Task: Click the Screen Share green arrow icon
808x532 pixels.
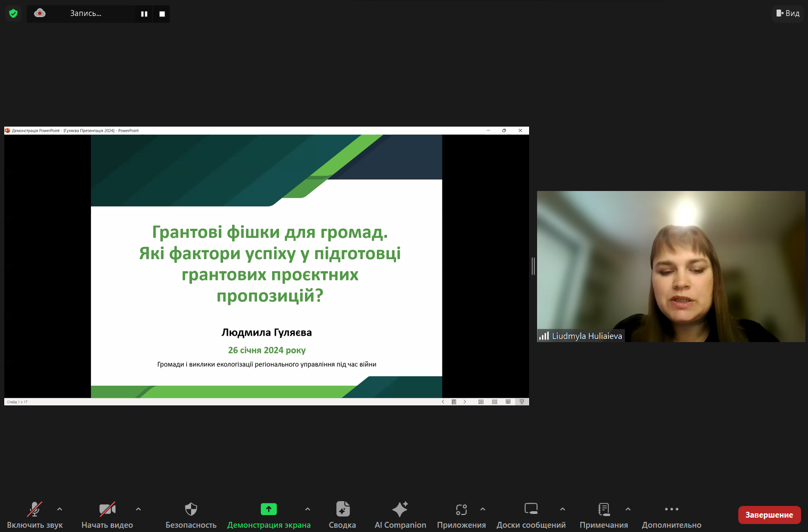Action: pos(268,510)
